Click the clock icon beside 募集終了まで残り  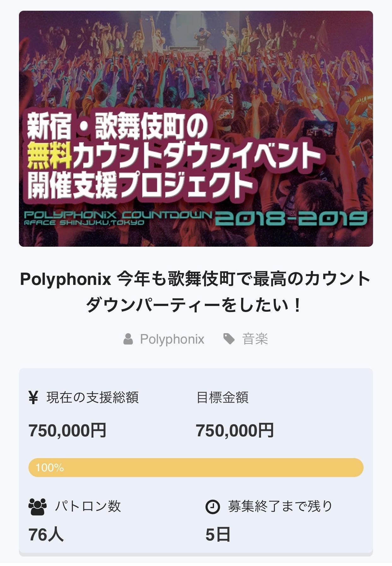212,507
